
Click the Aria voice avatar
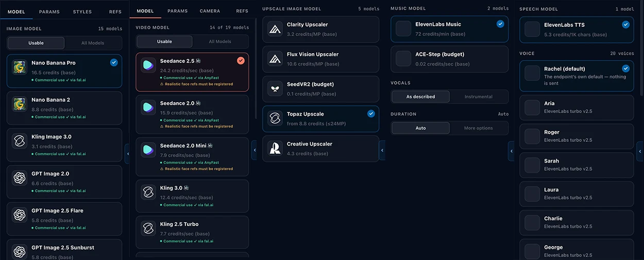point(532,108)
